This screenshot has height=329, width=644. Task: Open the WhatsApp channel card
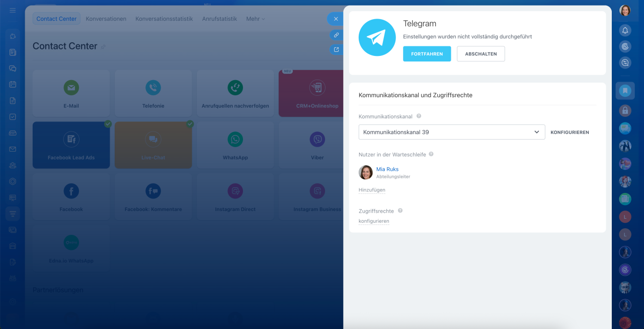click(235, 145)
